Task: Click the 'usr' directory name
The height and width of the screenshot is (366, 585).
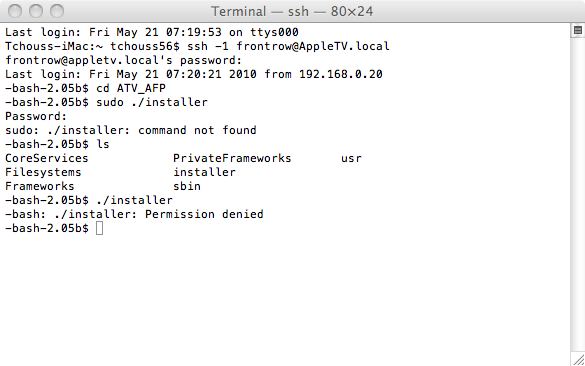Action: [x=351, y=158]
